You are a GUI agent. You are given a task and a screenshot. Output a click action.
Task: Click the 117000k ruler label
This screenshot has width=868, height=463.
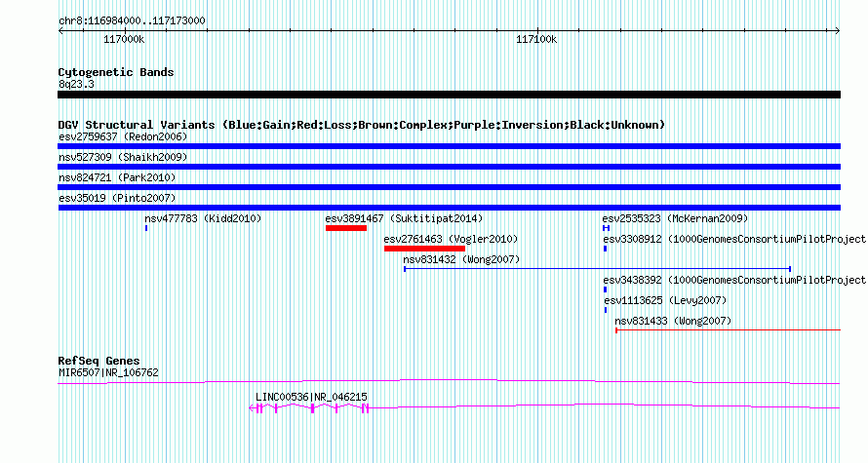coord(124,40)
